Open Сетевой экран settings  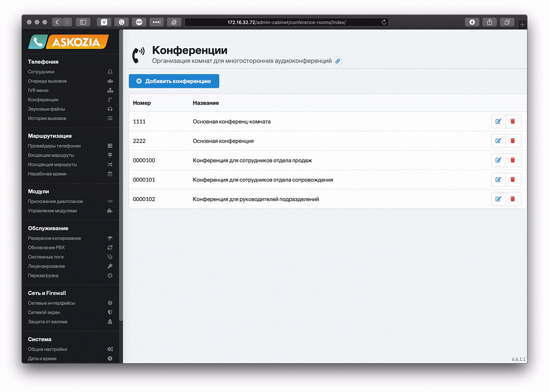tap(70, 312)
